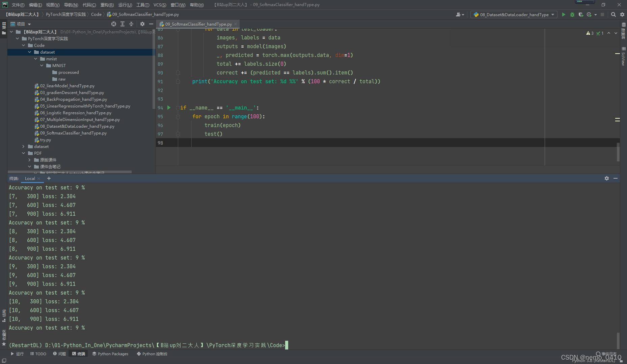The width and height of the screenshot is (627, 364).
Task: Open Search Everywhere with the magnifier icon
Action: [613, 14]
